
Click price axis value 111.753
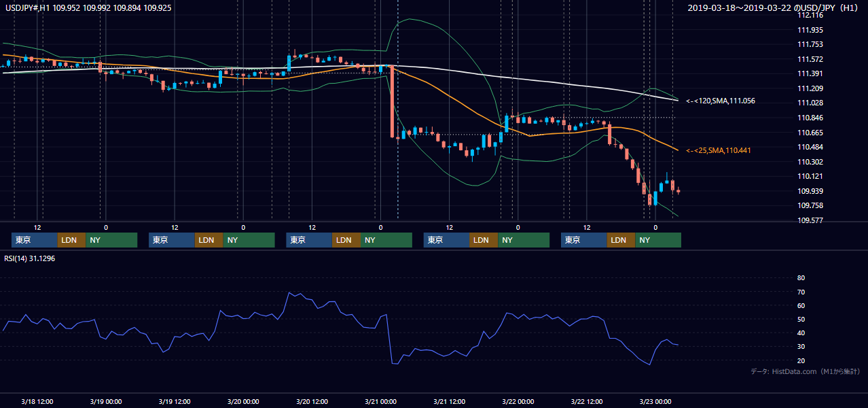point(810,44)
